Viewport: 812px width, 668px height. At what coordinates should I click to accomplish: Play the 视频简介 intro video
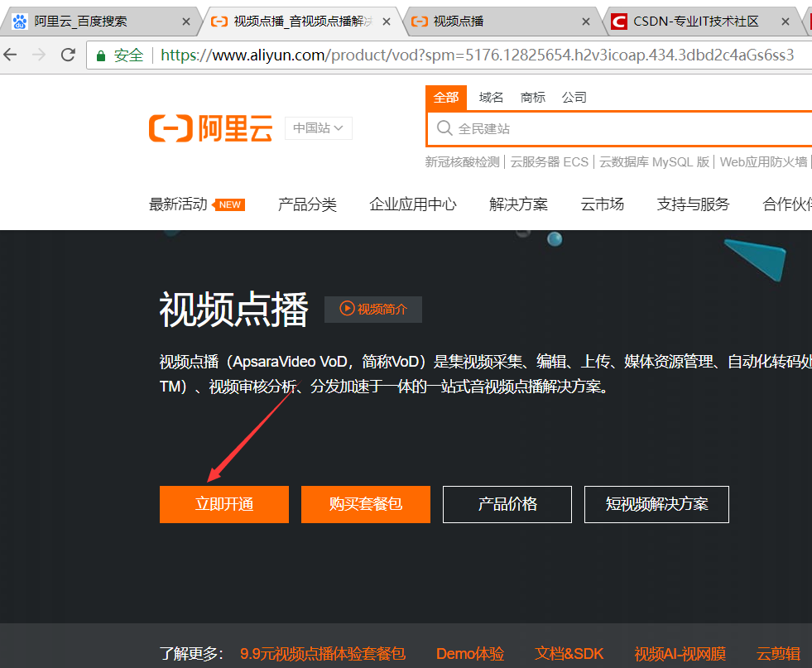pos(372,309)
